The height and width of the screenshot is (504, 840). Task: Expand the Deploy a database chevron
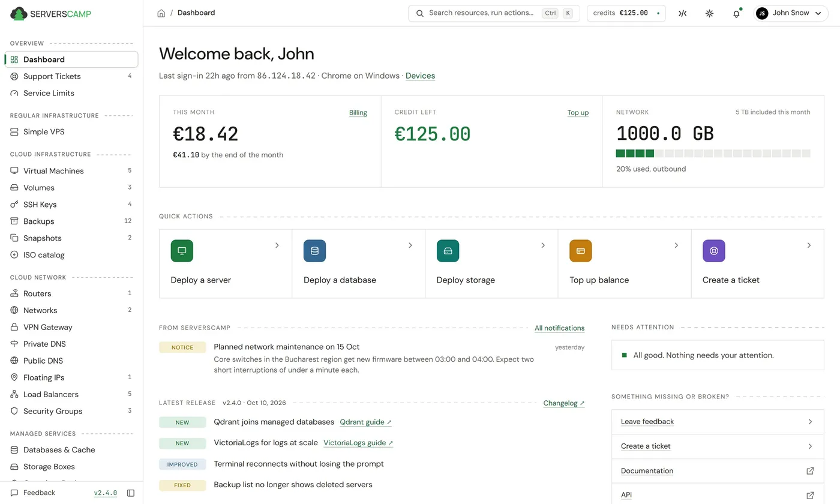pos(410,245)
